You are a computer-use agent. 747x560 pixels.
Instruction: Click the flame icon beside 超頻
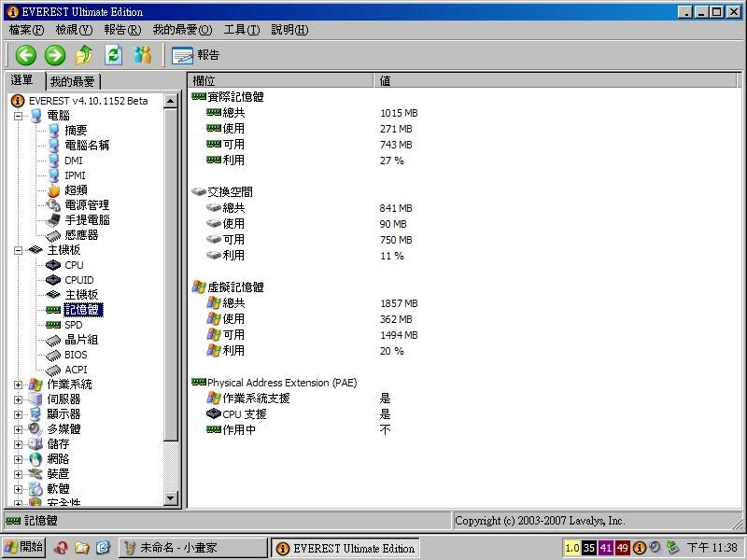click(x=53, y=190)
